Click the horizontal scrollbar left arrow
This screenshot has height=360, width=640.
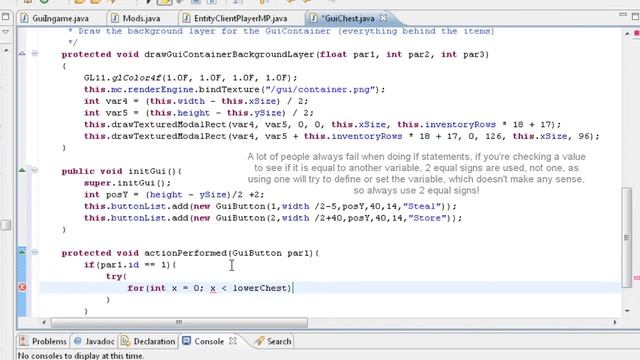[44, 322]
